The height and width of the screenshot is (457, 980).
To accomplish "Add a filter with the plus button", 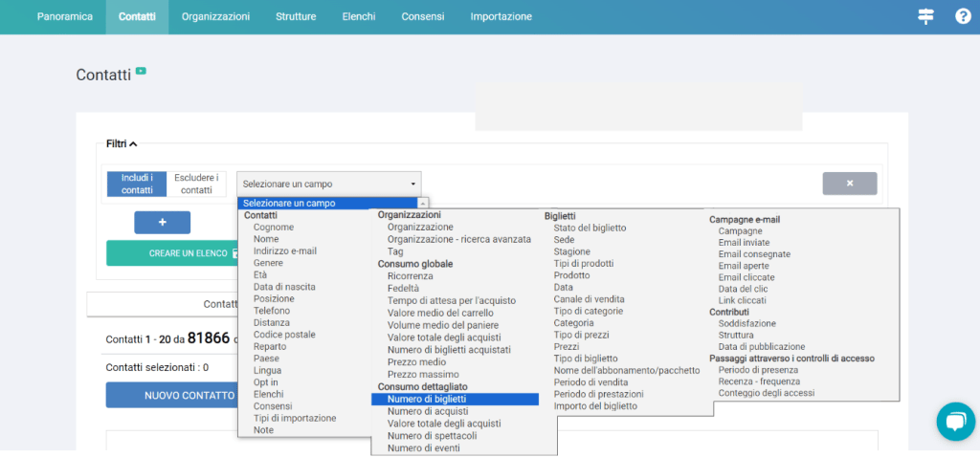I will (x=162, y=222).
